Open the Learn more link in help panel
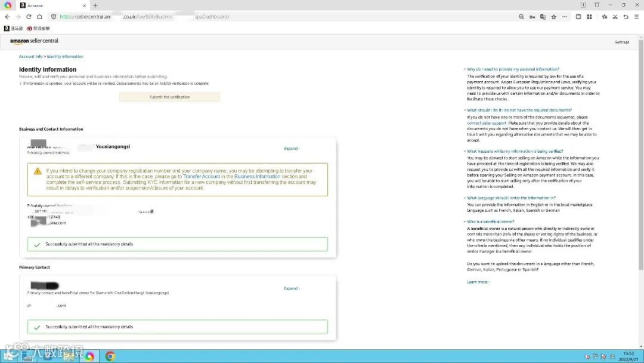The image size is (644, 363). (x=478, y=282)
